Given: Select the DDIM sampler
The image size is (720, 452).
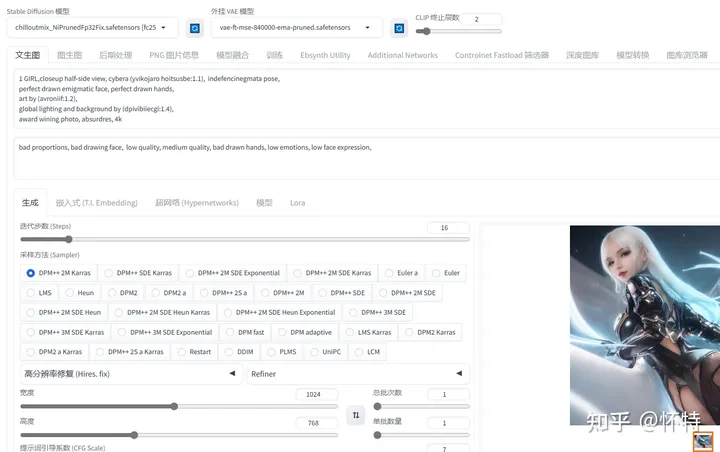Looking at the screenshot, I should click(239, 352).
